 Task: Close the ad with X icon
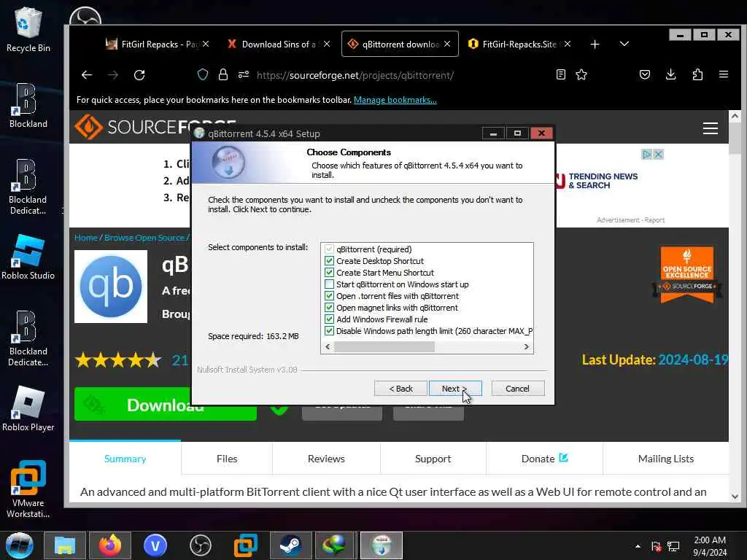tap(659, 155)
